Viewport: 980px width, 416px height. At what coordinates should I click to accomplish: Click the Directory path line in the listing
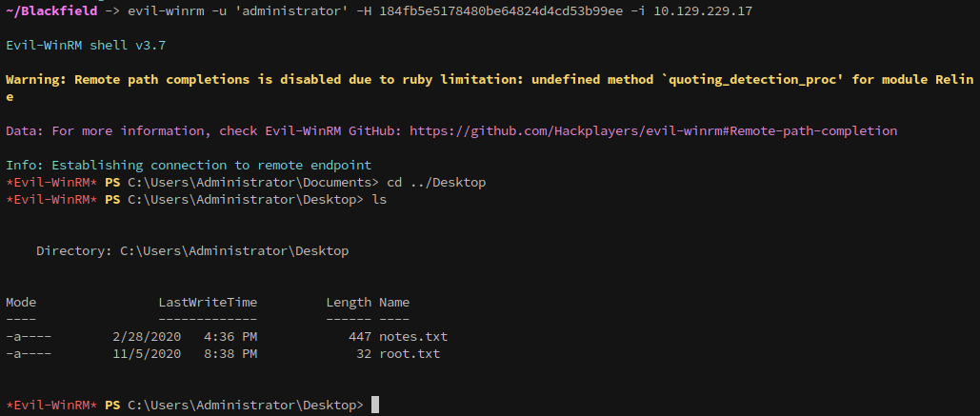pos(192,251)
